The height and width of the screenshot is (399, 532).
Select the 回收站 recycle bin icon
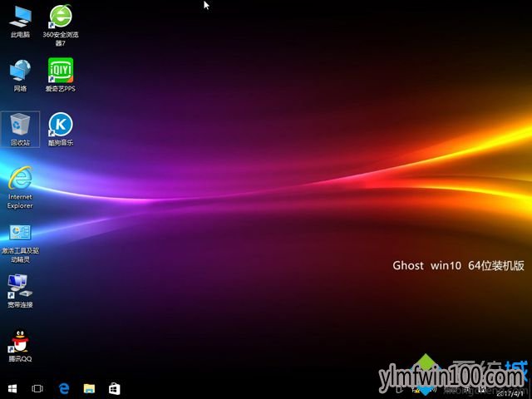(20, 130)
